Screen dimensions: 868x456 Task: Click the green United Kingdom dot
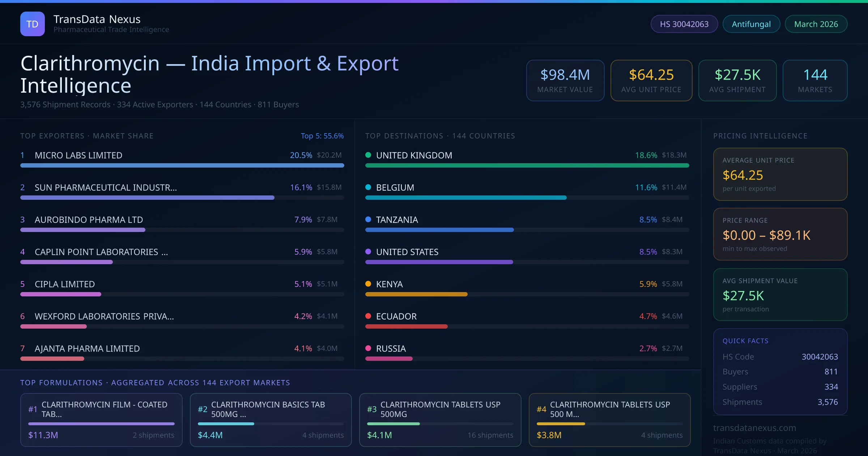368,155
